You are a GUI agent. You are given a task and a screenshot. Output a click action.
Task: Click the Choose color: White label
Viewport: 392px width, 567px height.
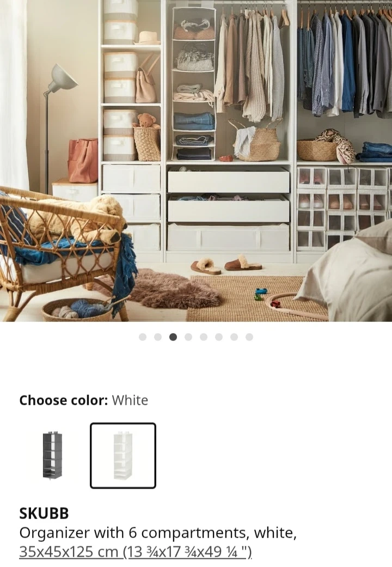(83, 400)
